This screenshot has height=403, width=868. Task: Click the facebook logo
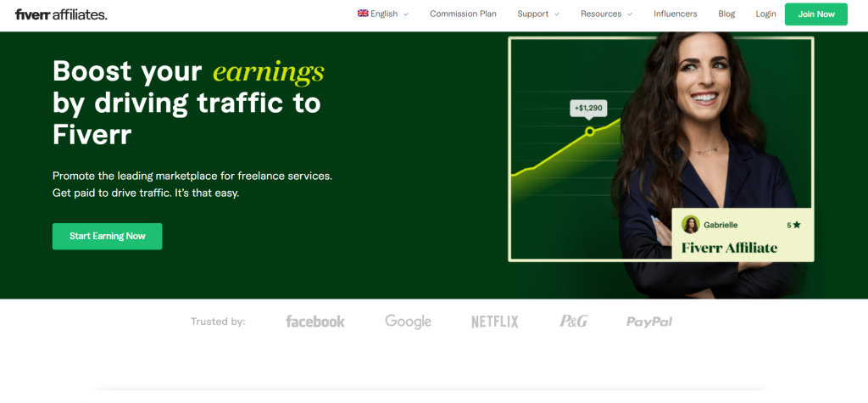point(315,322)
